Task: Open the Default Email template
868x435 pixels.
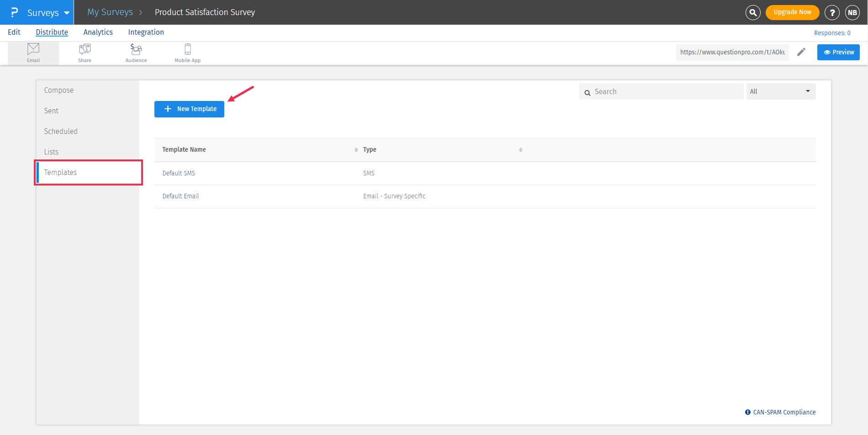Action: (180, 196)
